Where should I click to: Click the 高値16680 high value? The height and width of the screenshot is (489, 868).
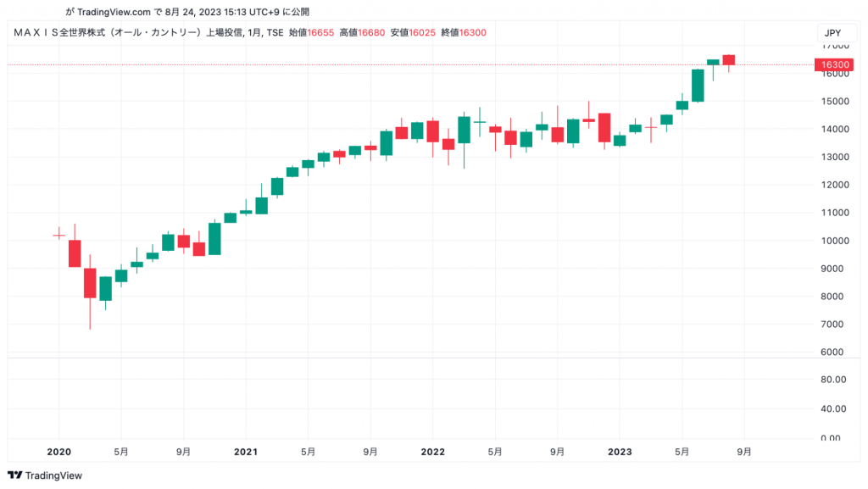(362, 33)
